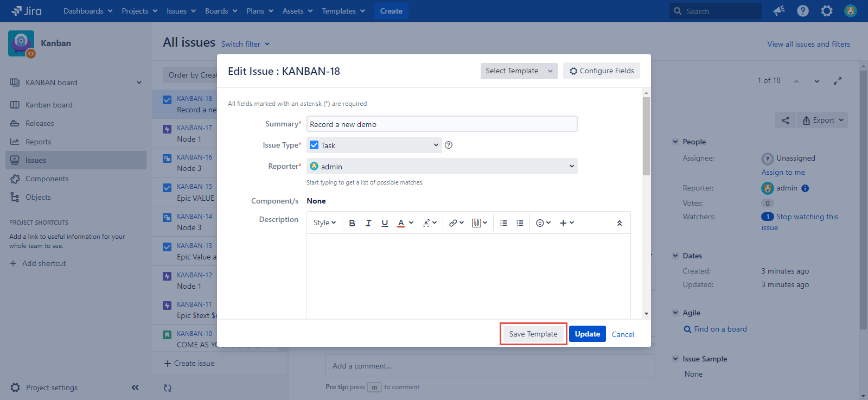Open the text color picker
868x400 pixels.
[404, 223]
